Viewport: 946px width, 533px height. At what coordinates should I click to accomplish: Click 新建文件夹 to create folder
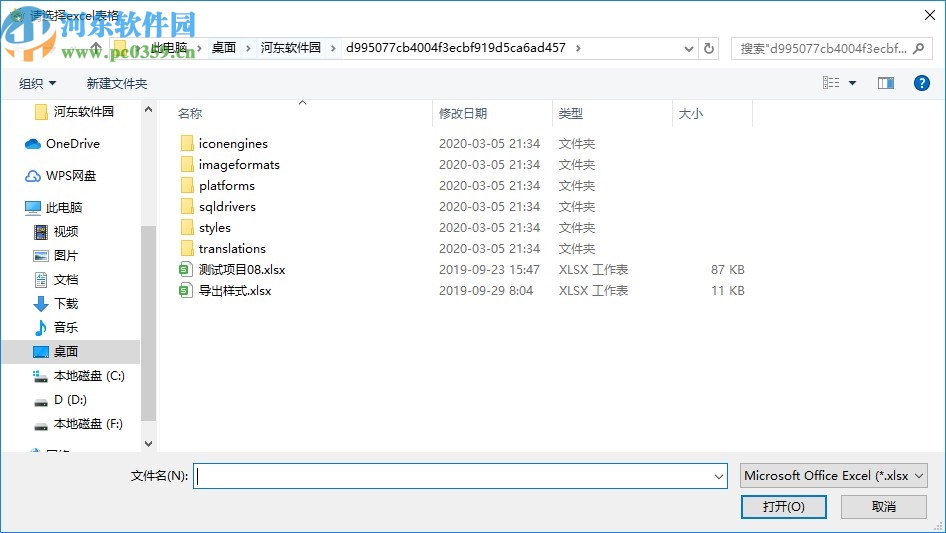(x=116, y=83)
